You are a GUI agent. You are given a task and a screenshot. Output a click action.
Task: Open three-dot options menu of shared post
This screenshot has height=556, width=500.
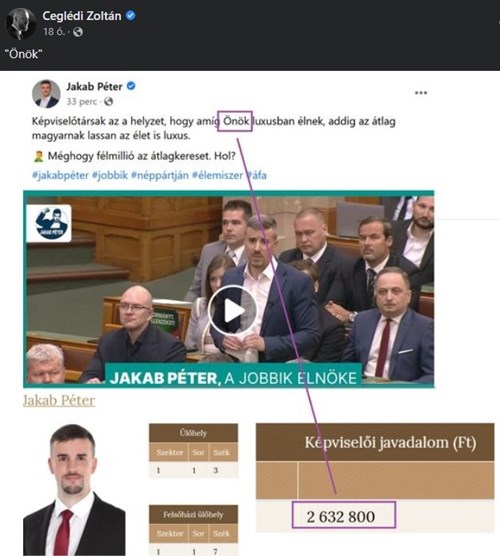(421, 93)
